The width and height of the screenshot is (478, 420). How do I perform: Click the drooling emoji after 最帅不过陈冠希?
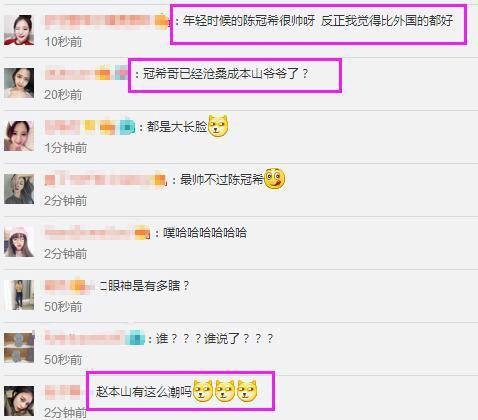tap(274, 179)
